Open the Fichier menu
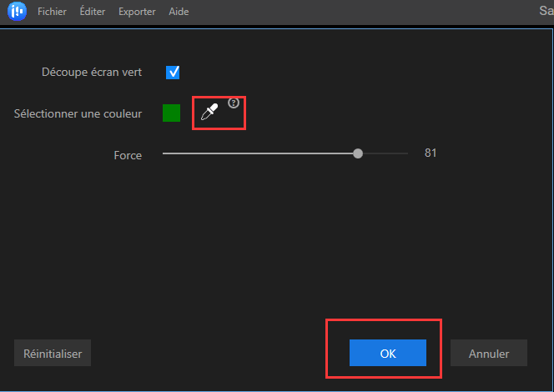 click(x=52, y=13)
